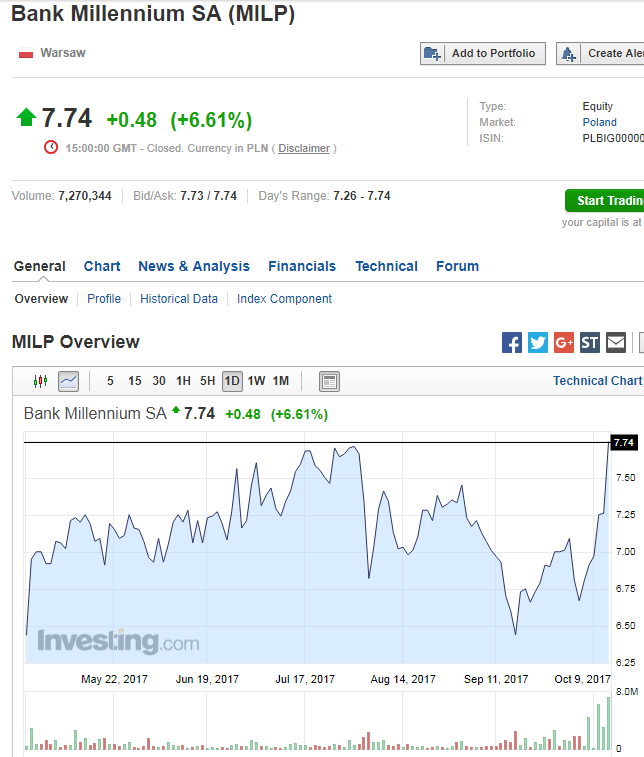Open the Disclaimer link

click(x=304, y=148)
